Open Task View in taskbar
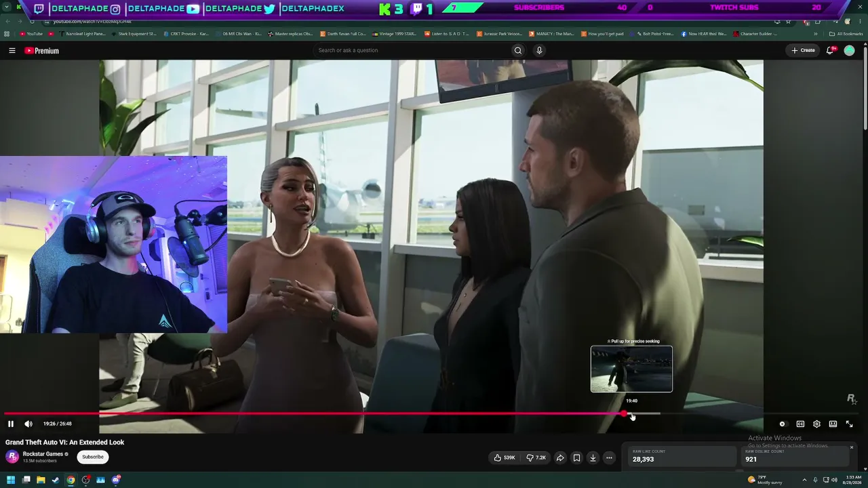 (26, 480)
